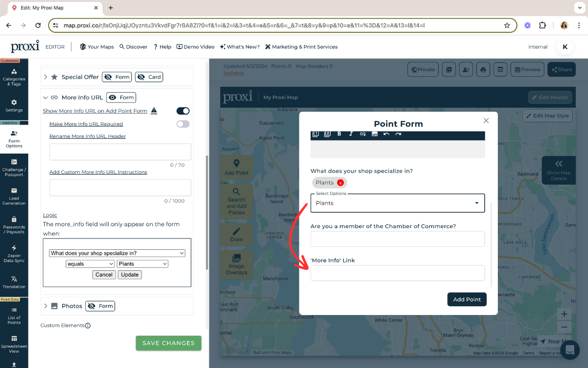Open Categories & Tags in the sidebar
588x368 pixels.
(x=14, y=78)
